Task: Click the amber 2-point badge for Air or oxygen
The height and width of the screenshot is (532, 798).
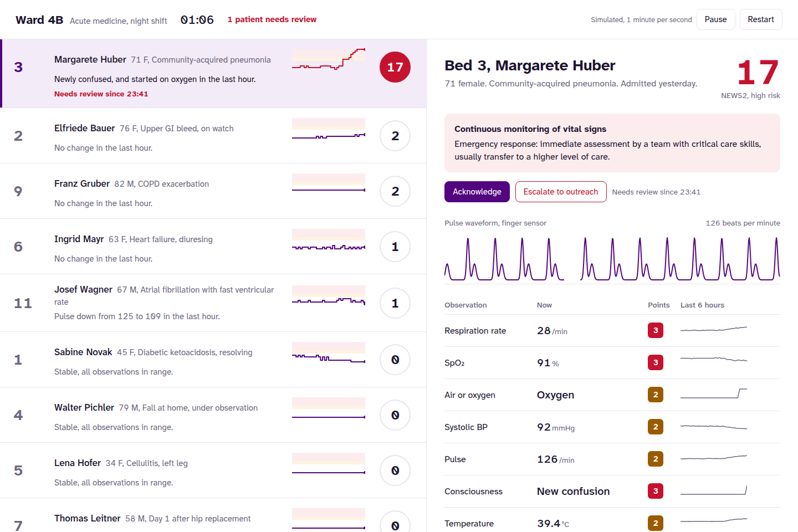Action: (x=656, y=395)
